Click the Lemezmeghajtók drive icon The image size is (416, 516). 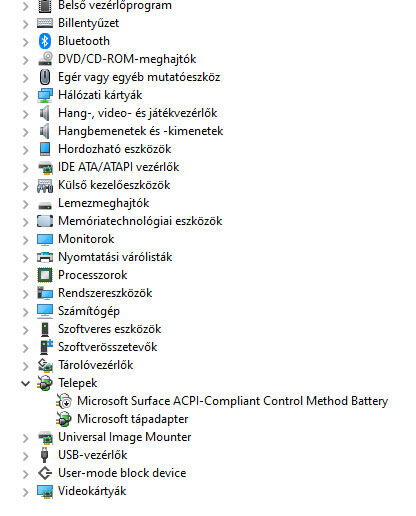[45, 204]
